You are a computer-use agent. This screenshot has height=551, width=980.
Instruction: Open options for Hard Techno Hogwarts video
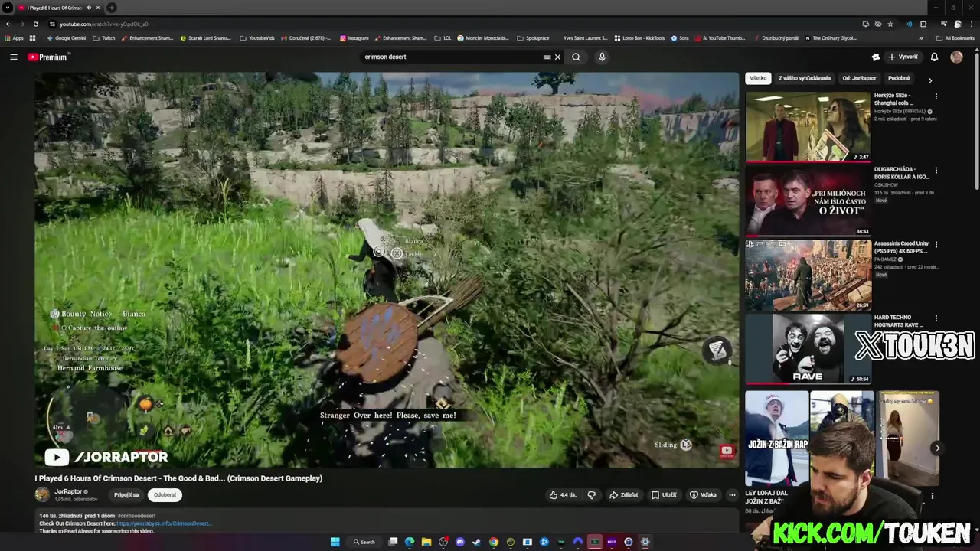pos(936,318)
